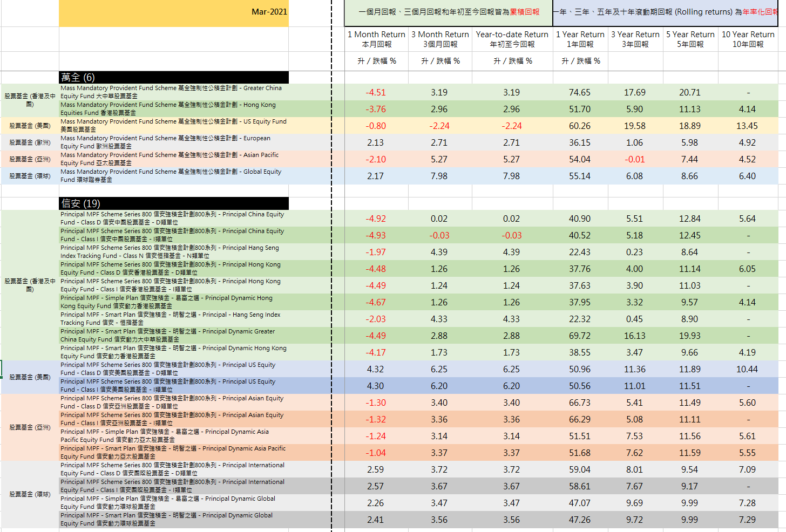Select Principal Asian Equity Fund Class D name
Image resolution: width=786 pixels, height=532 pixels.
(174, 403)
